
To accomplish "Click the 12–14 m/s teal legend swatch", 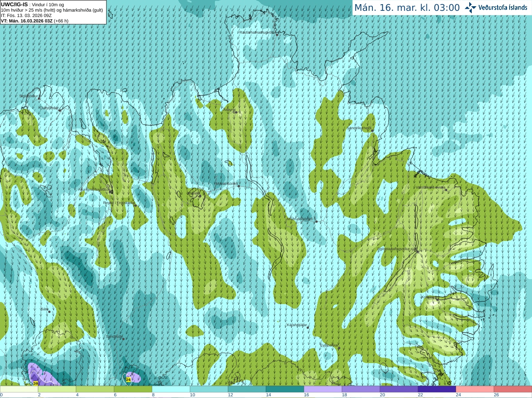I will [x=247, y=389].
